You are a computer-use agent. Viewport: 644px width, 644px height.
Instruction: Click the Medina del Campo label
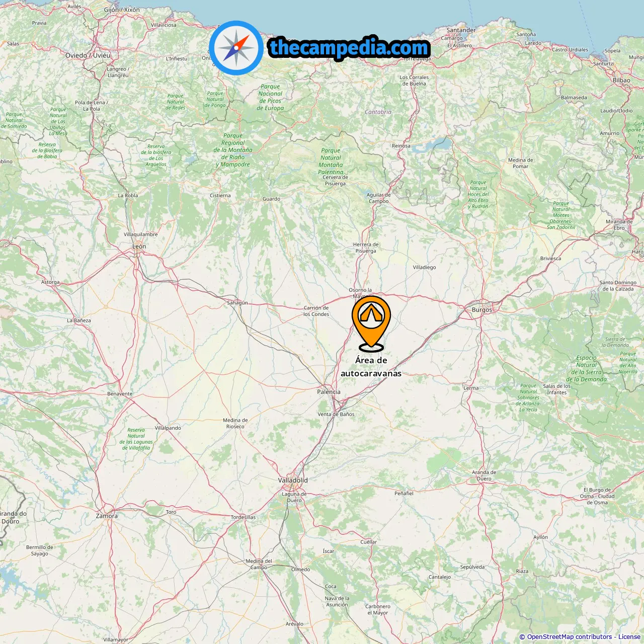coord(259,564)
